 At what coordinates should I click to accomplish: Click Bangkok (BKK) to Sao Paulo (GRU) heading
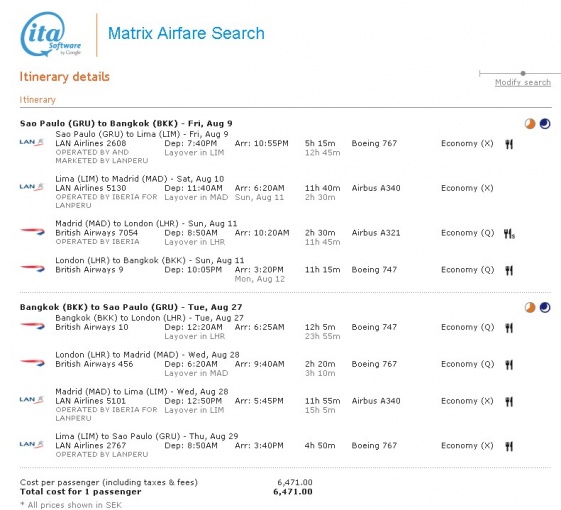coord(131,307)
